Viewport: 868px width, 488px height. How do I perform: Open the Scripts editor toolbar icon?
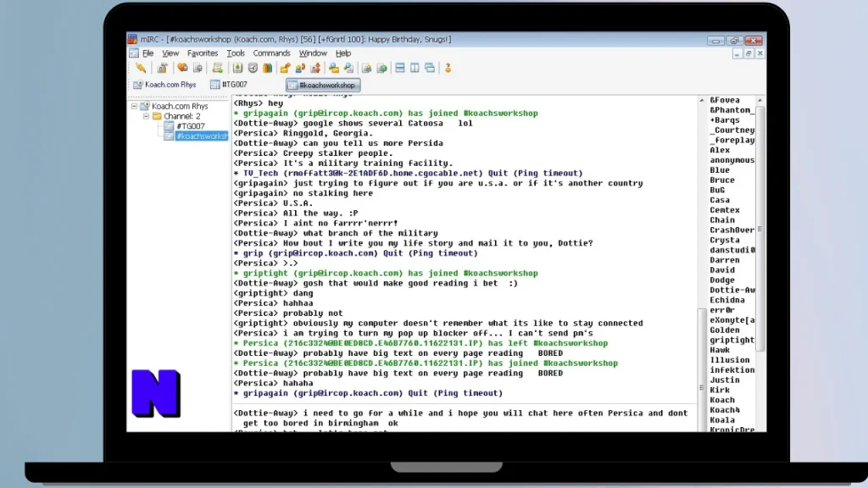218,68
